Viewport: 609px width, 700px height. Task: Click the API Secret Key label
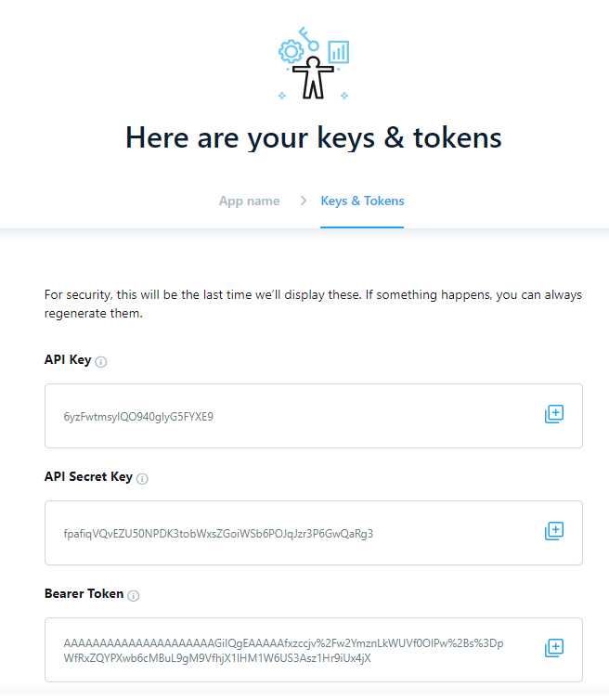(x=88, y=477)
